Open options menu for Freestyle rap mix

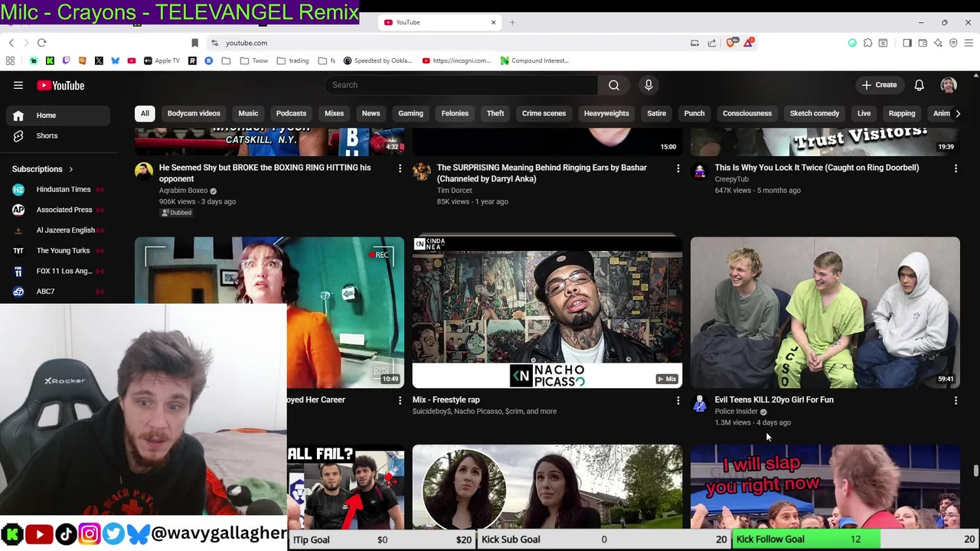pyautogui.click(x=678, y=400)
